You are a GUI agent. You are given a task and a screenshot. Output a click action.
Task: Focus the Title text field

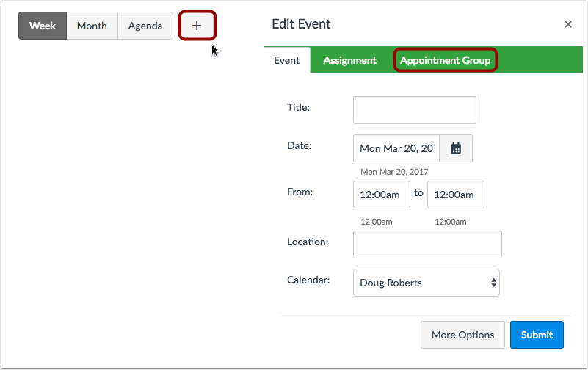[414, 110]
